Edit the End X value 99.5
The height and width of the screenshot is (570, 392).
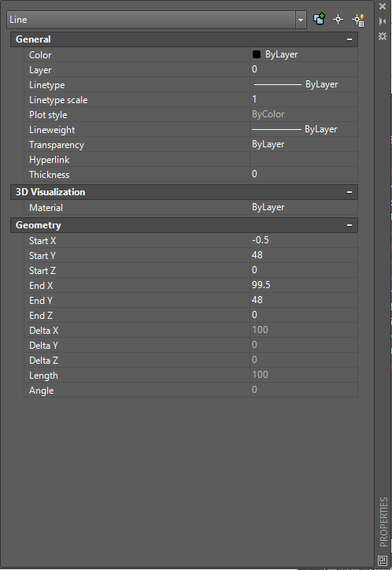(x=304, y=285)
